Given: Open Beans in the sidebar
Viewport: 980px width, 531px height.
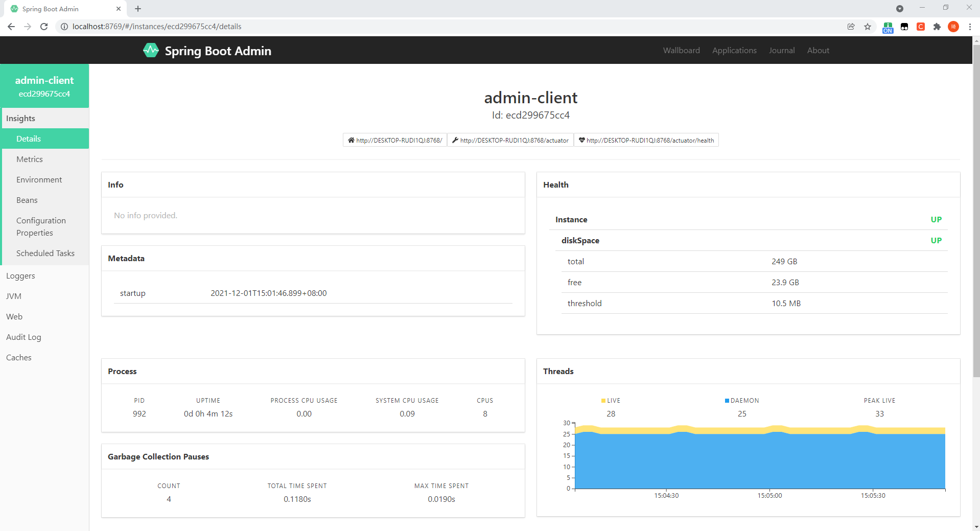Looking at the screenshot, I should (45, 200).
